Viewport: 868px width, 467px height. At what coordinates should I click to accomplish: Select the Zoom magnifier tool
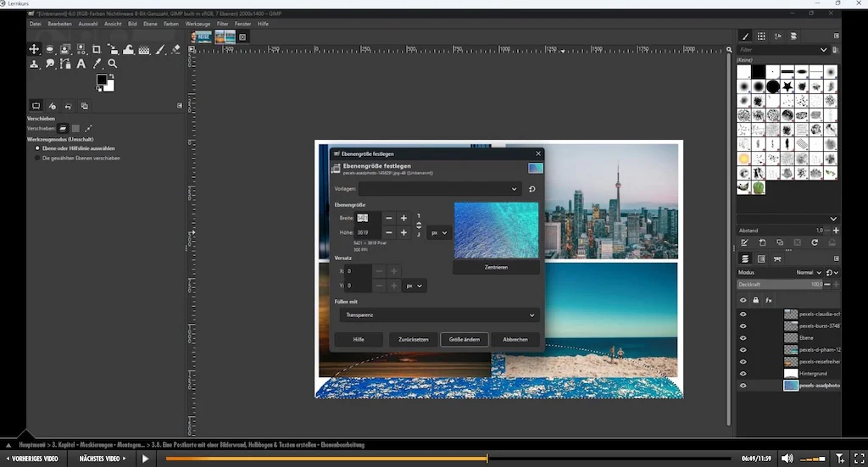113,64
